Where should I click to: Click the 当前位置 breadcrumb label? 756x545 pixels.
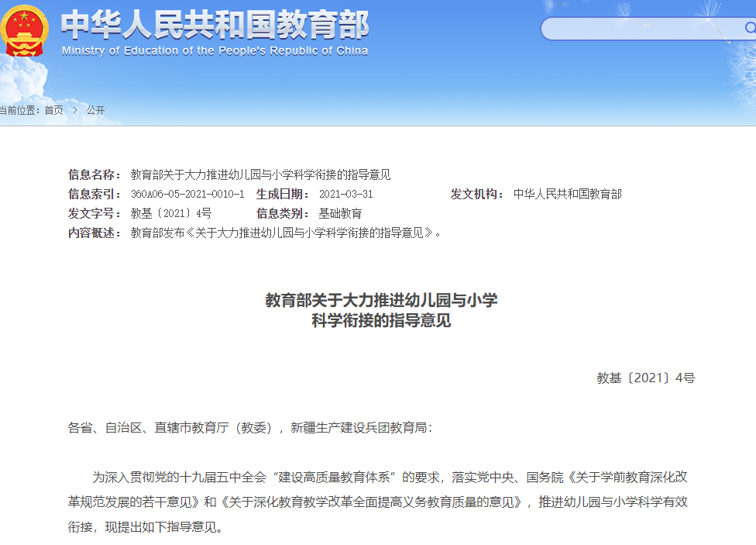[x=20, y=111]
